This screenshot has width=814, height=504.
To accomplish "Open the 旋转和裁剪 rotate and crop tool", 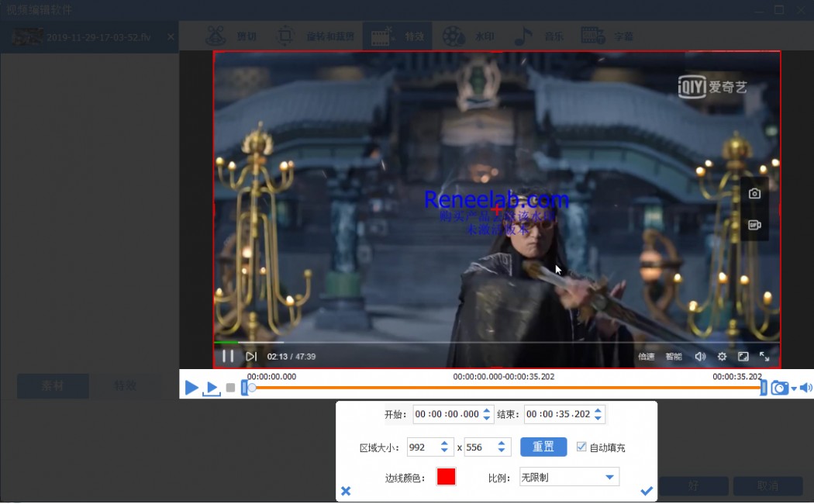I will pyautogui.click(x=316, y=36).
